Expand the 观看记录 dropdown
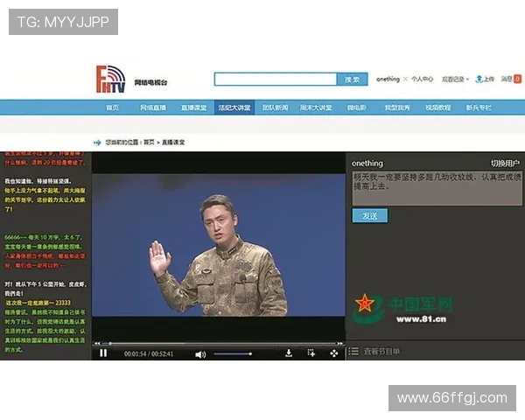Screen dimensions: 525x420 click(456, 79)
